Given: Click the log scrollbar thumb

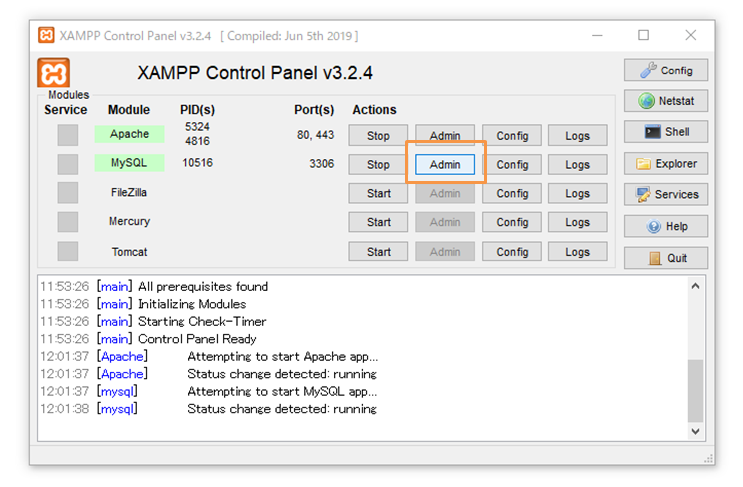Looking at the screenshot, I should pos(695,391).
